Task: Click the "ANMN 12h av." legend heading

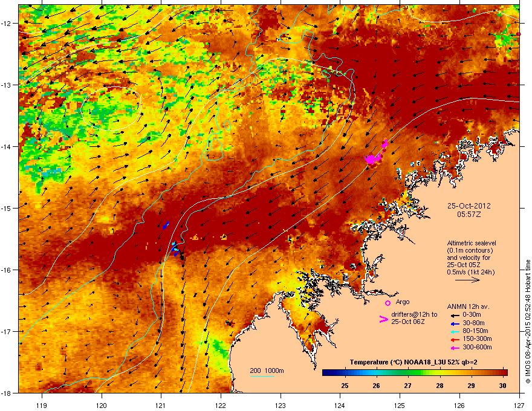Action: pyautogui.click(x=468, y=306)
